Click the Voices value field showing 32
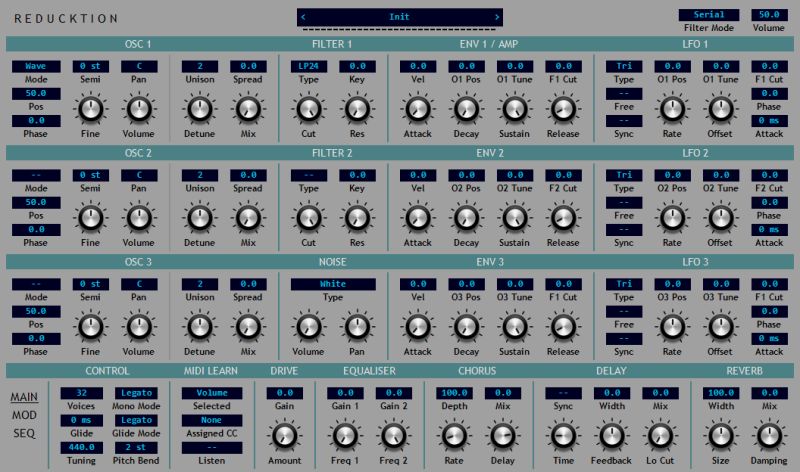 tap(82, 393)
